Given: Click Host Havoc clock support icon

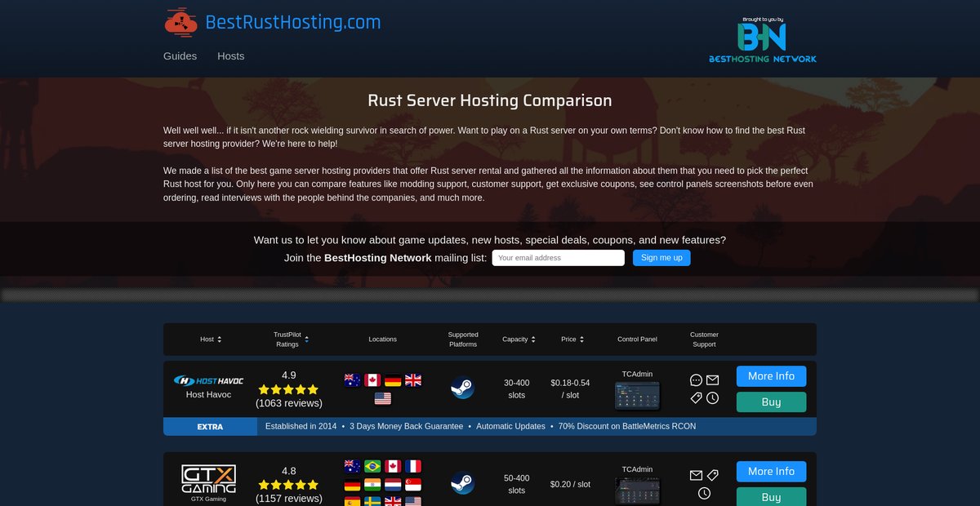Looking at the screenshot, I should pyautogui.click(x=712, y=397).
